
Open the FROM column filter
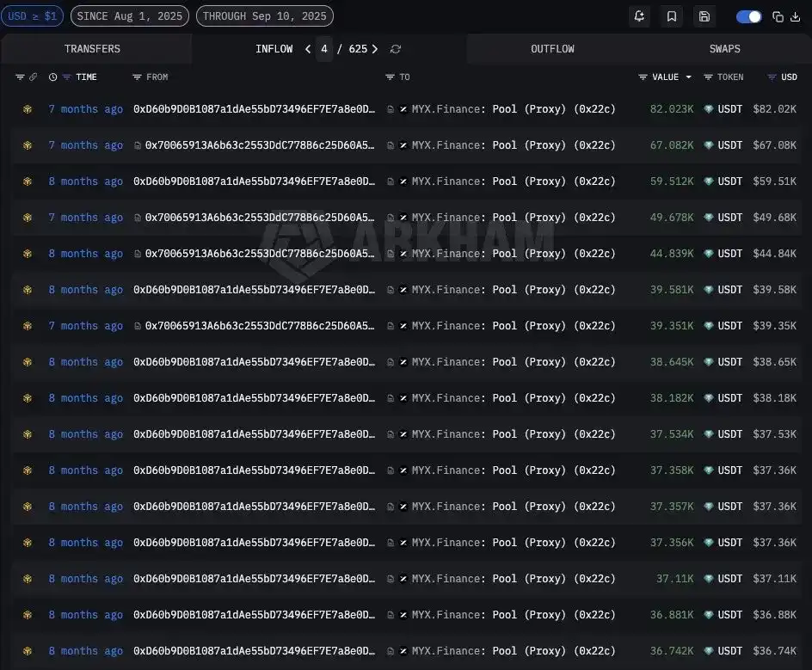point(137,77)
